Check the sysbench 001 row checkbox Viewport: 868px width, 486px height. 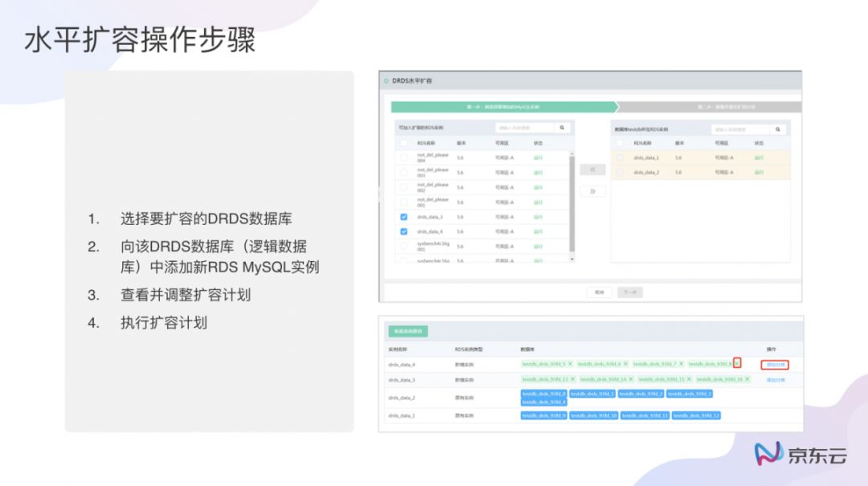tap(403, 247)
